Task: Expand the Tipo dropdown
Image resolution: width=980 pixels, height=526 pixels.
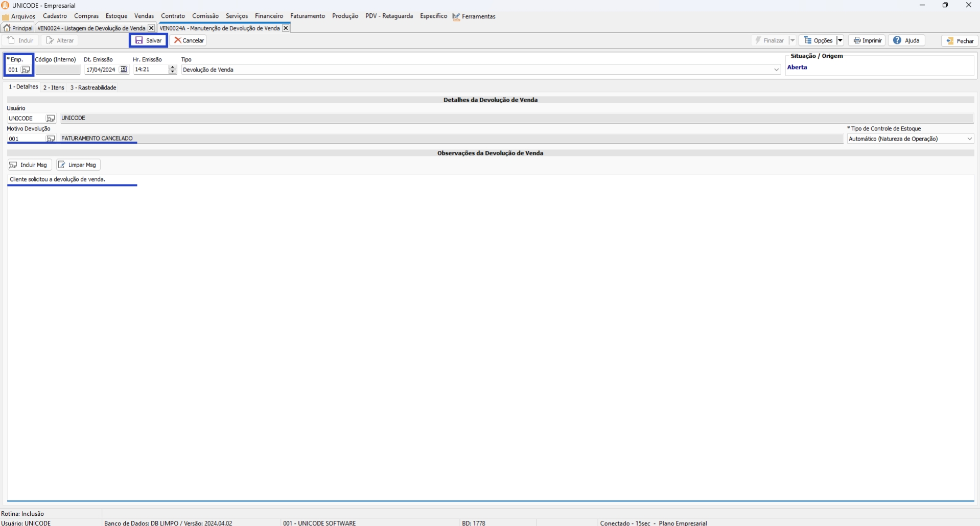Action: click(776, 70)
